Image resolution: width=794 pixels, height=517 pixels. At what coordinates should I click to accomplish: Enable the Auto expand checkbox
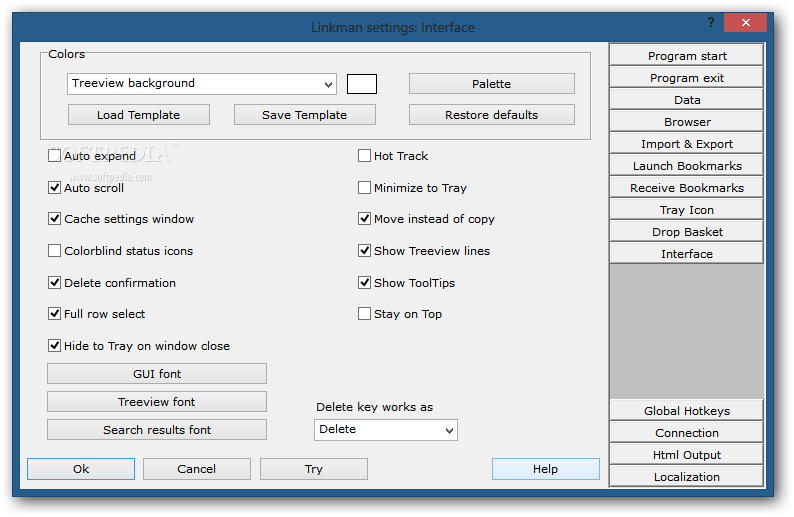(x=54, y=155)
